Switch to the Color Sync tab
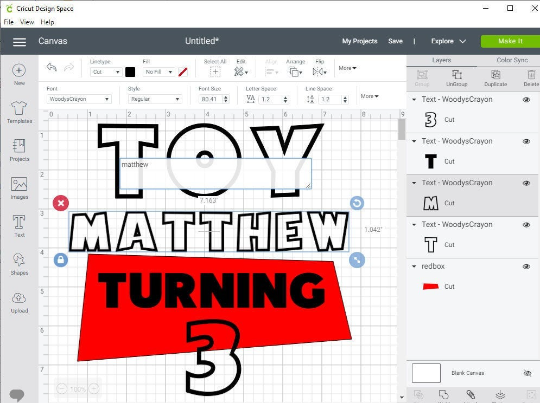 (512, 60)
